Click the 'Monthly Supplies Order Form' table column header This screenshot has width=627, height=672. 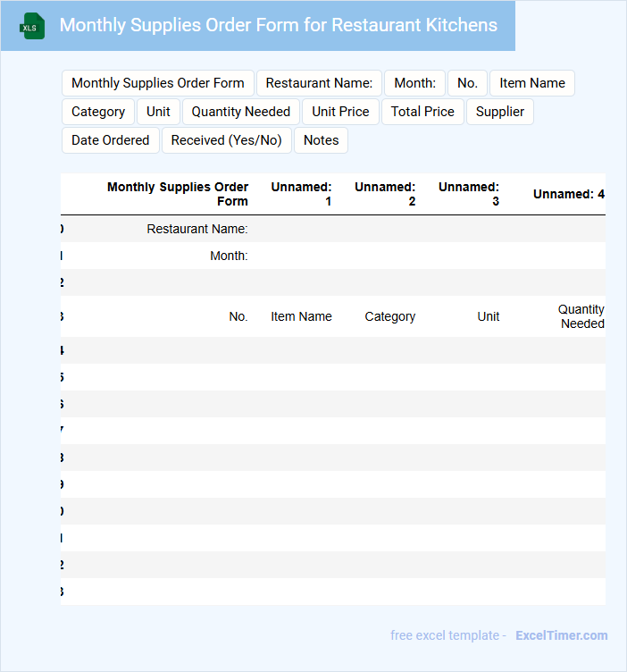(x=178, y=194)
